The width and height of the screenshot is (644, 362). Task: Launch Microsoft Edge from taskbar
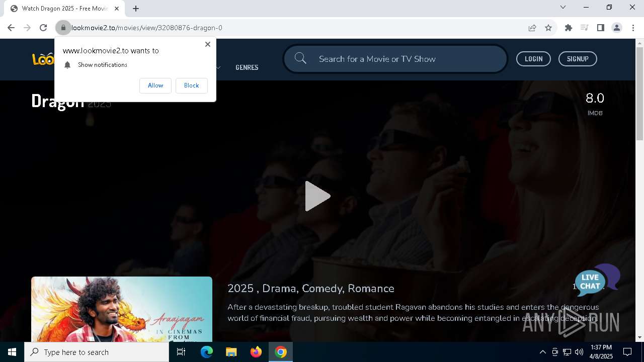pos(207,352)
